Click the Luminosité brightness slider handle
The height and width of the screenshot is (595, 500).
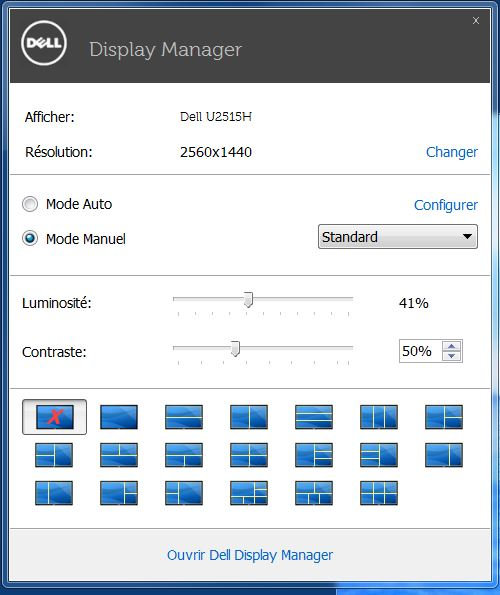[248, 300]
